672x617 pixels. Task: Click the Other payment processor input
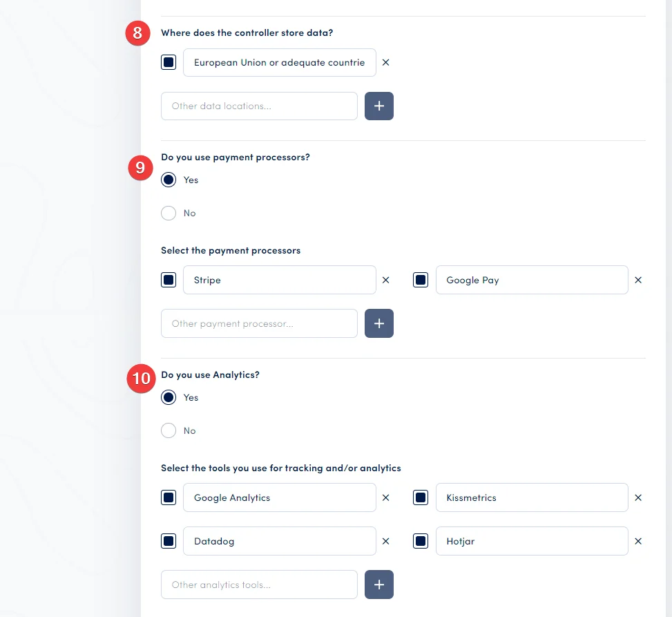[x=259, y=323]
